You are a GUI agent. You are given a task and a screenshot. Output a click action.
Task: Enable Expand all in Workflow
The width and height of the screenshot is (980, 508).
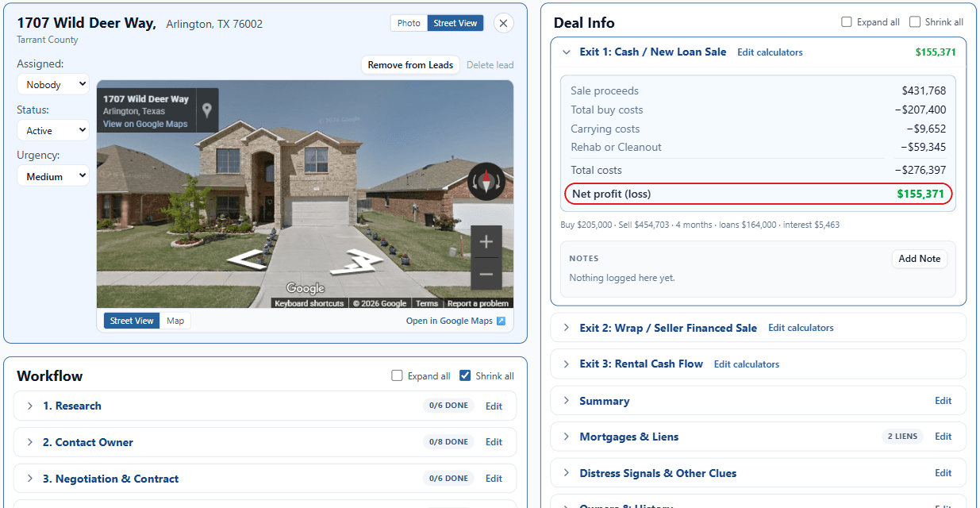coord(397,376)
